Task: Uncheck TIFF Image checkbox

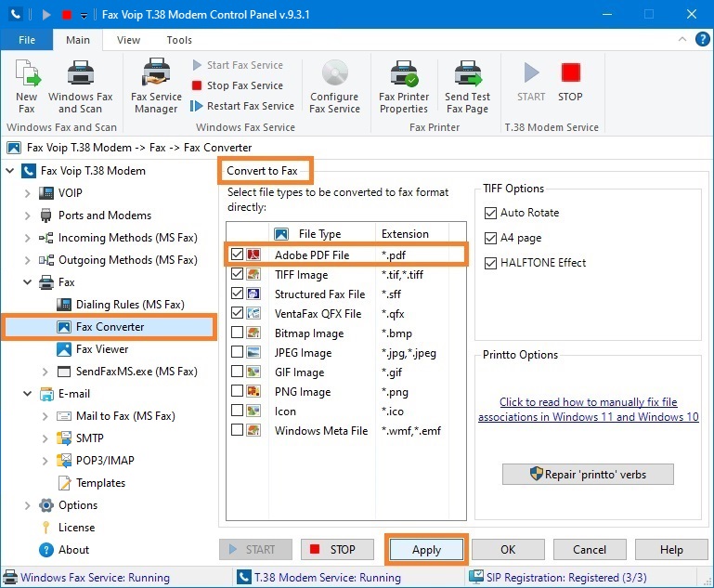Action: coord(238,274)
